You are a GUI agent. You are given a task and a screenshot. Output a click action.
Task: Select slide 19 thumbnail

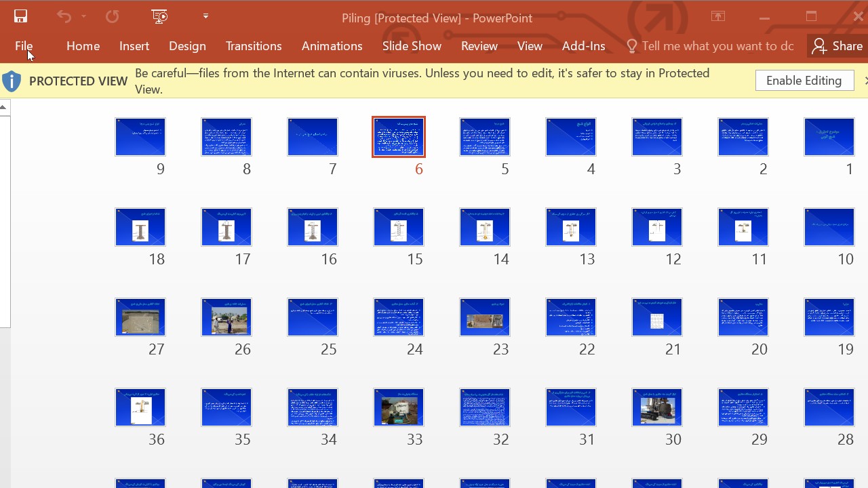pos(829,317)
